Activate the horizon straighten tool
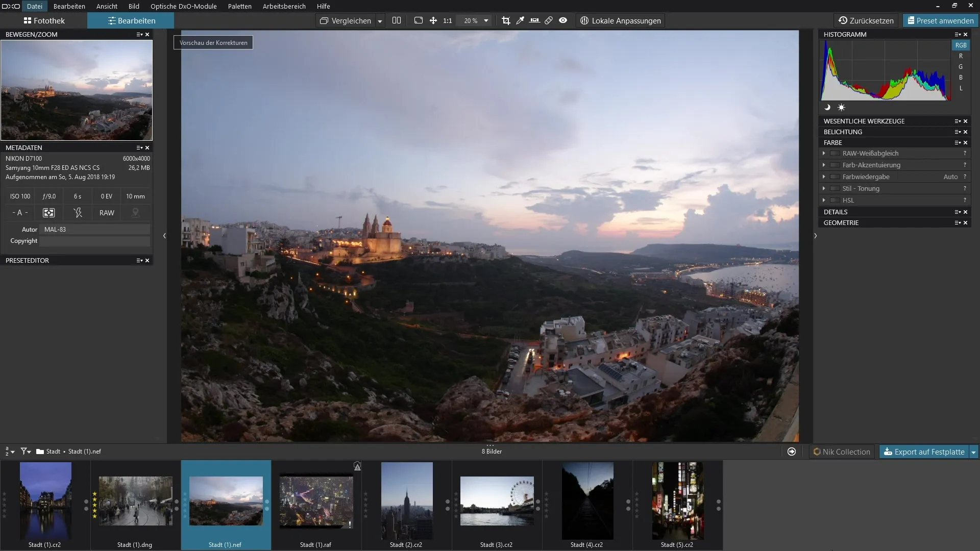Viewport: 980px width, 551px height. pos(534,20)
